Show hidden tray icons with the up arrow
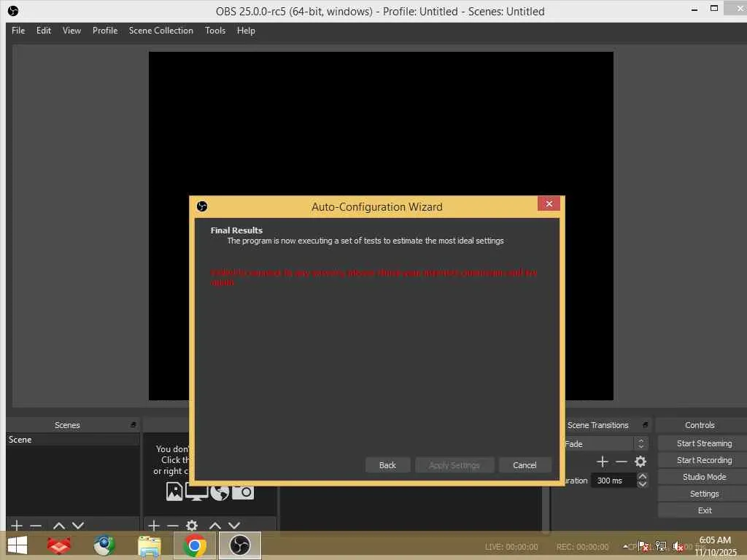Viewport: 747px width, 560px height. pos(625,547)
